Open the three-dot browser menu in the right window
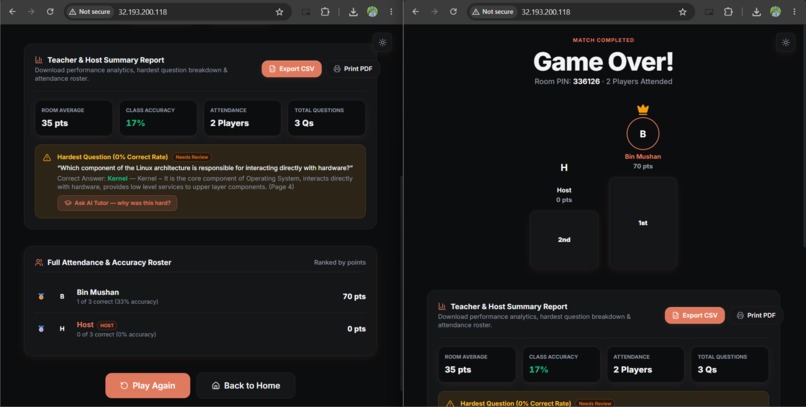 click(x=794, y=11)
